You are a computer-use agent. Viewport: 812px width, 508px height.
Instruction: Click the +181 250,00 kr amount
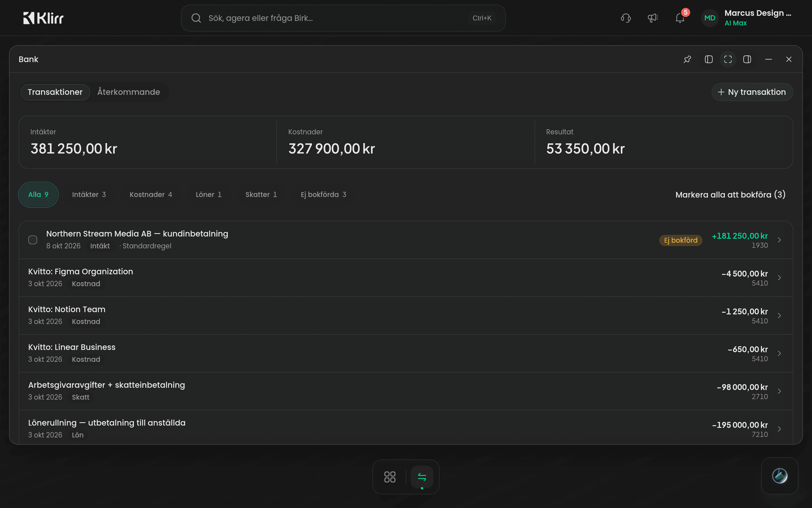point(740,236)
